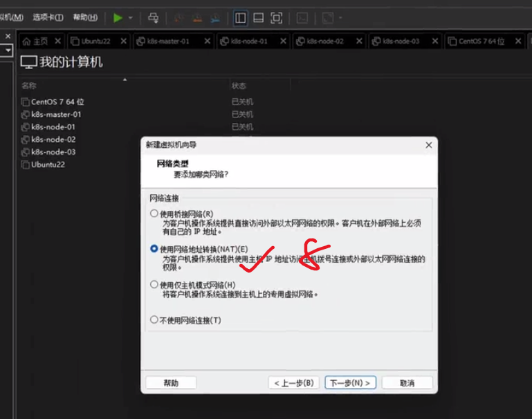The width and height of the screenshot is (532, 419).
Task: Click the k8s-node-01 VM icon in list
Action: (26, 127)
